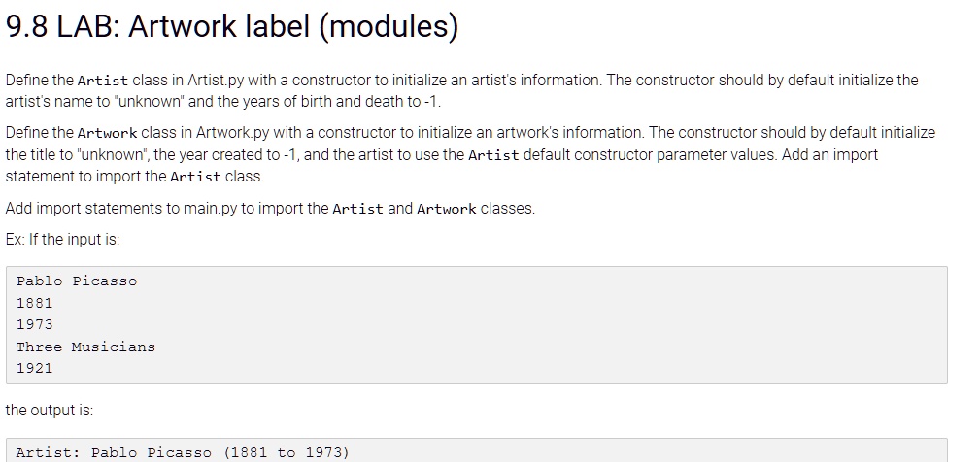Viewport: 980px width, 462px height.
Task: Click the '9.8 LAB:' section number in heading
Action: point(62,26)
